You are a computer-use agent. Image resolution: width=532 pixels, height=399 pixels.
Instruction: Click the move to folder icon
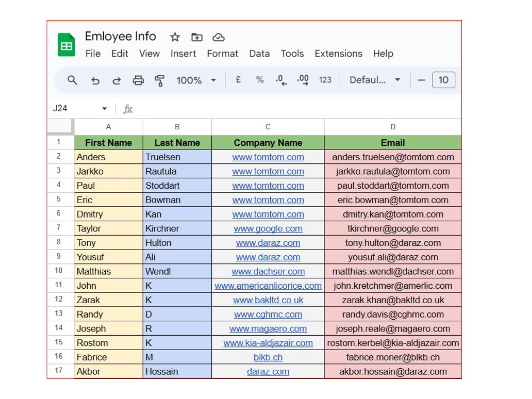point(197,37)
